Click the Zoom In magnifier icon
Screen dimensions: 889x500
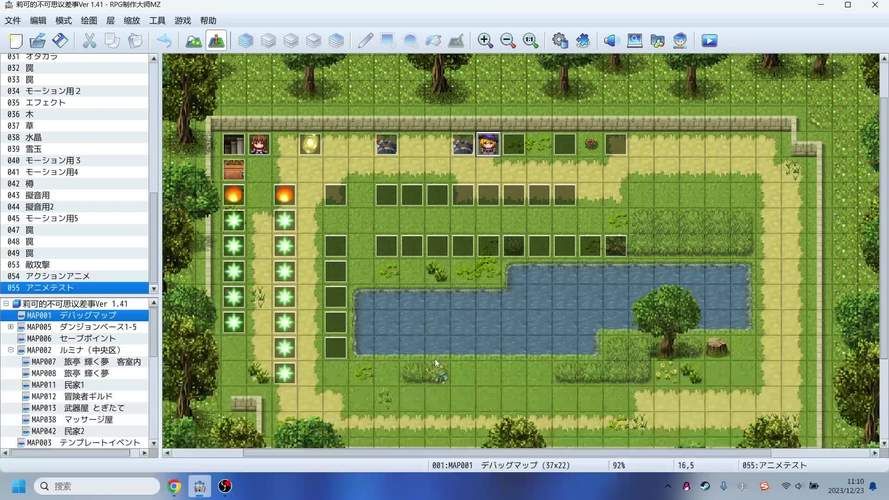(485, 41)
